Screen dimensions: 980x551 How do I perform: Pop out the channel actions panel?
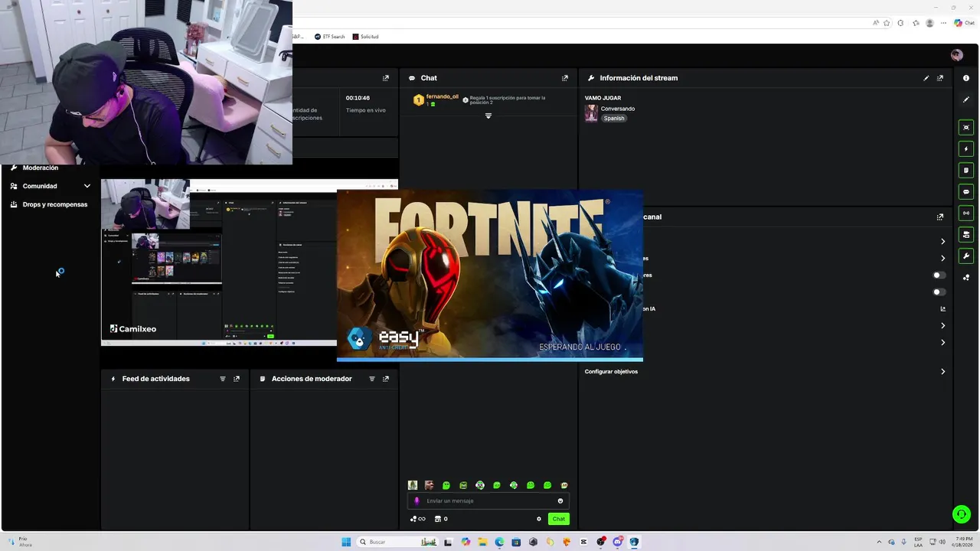coord(940,217)
